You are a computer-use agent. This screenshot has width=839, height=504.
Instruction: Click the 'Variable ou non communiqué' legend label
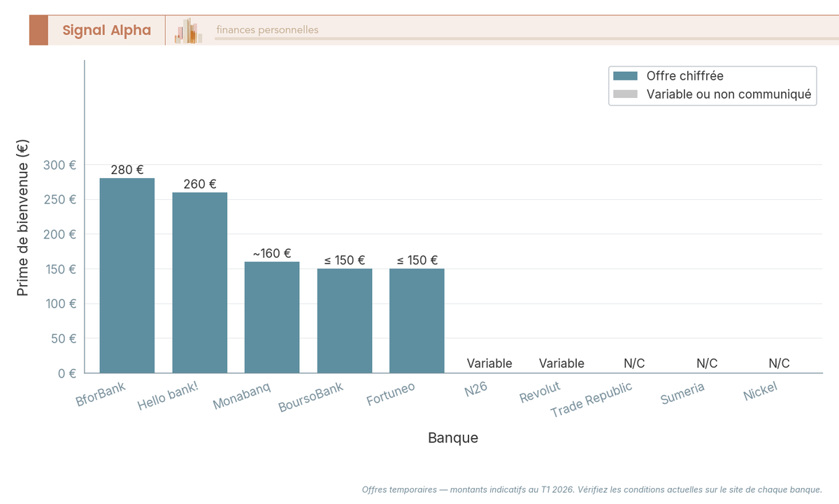click(729, 94)
